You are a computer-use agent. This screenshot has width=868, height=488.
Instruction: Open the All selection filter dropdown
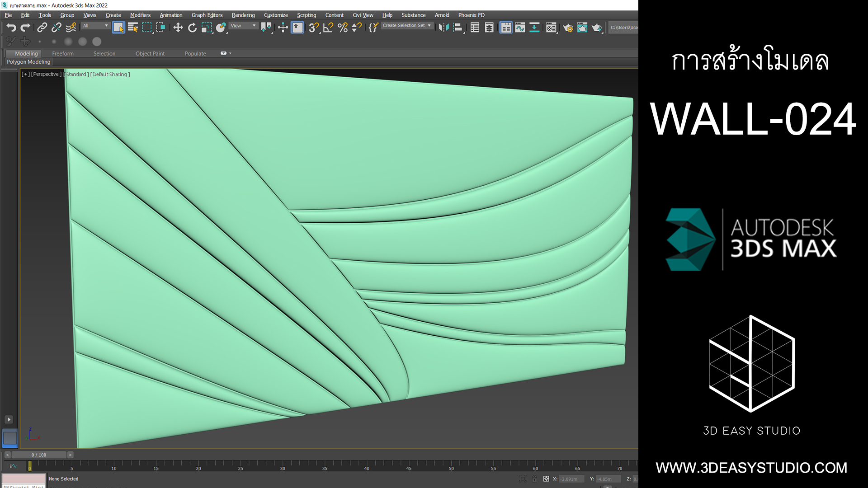[95, 26]
